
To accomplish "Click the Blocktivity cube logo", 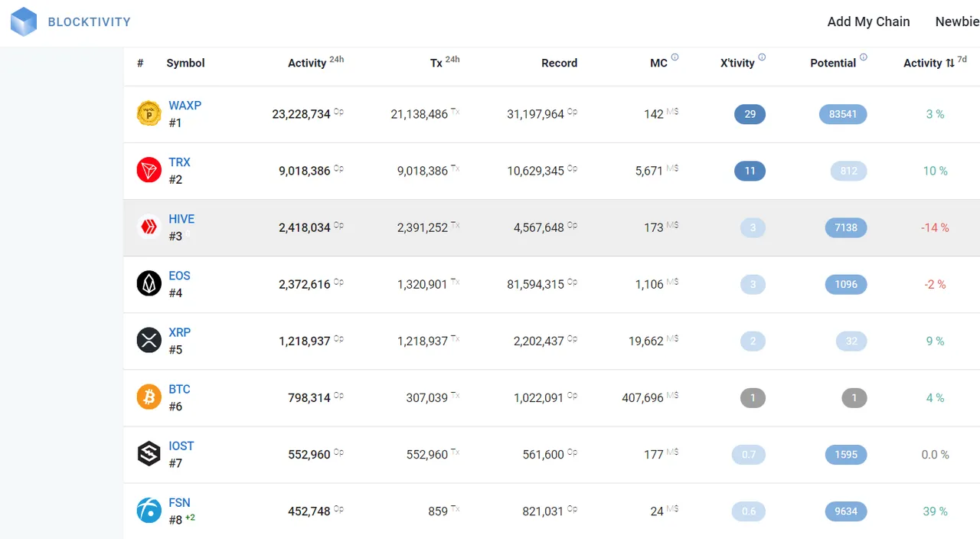I will click(24, 21).
